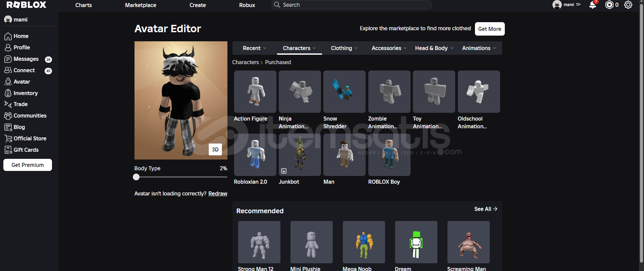Screen dimensions: 644x271
Task: Click the Get Premium button
Action: point(28,165)
